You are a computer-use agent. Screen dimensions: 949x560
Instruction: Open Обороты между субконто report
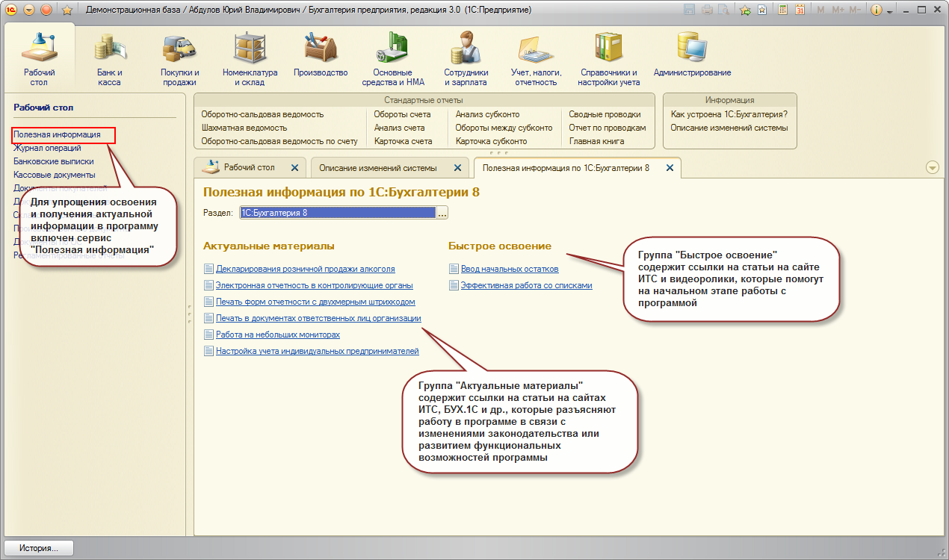(504, 128)
